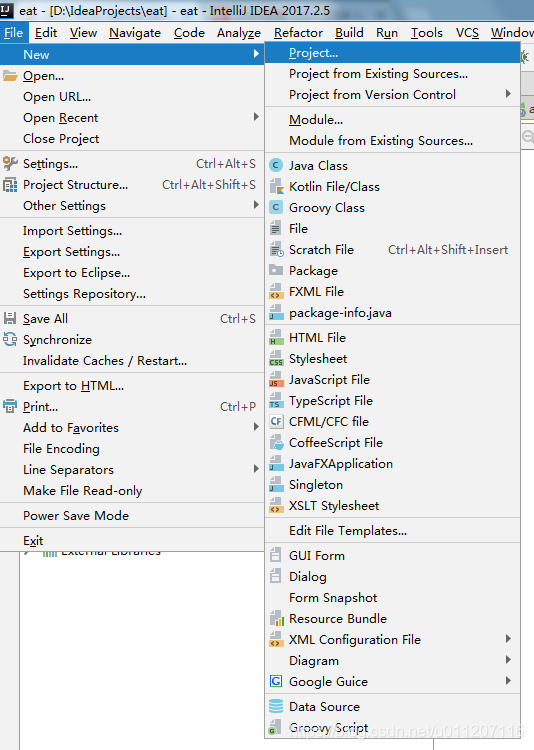Select Export to HTML...
This screenshot has height=750, width=534.
tap(132, 386)
